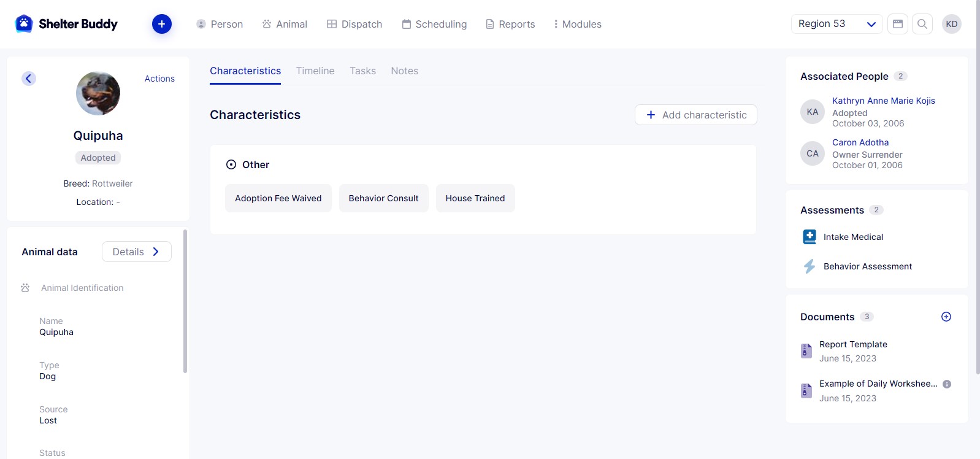Image resolution: width=980 pixels, height=459 pixels.
Task: Open the Actions link
Action: [x=159, y=79]
